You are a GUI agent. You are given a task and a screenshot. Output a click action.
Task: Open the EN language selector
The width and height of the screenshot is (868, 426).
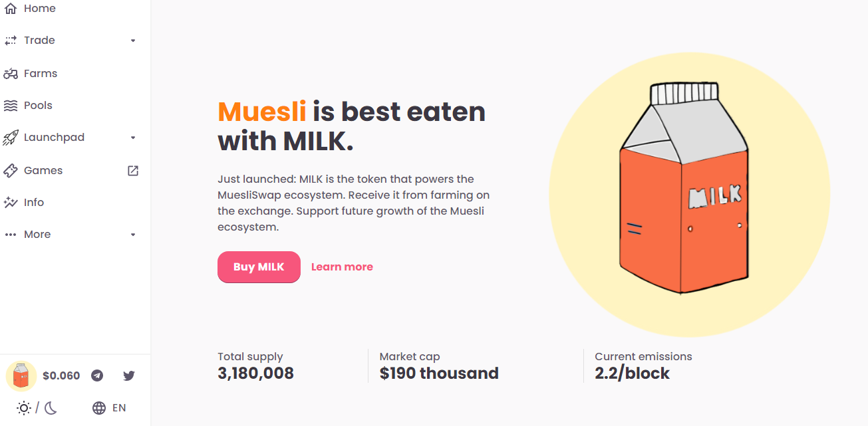click(x=109, y=408)
